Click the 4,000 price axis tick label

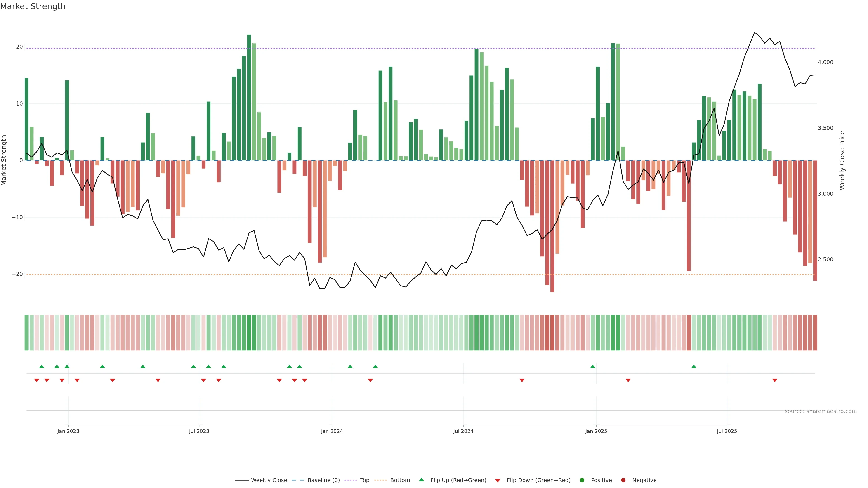point(825,62)
